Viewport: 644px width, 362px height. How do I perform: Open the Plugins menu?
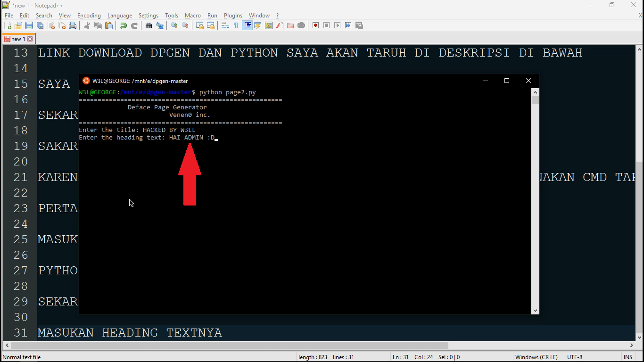232,15
